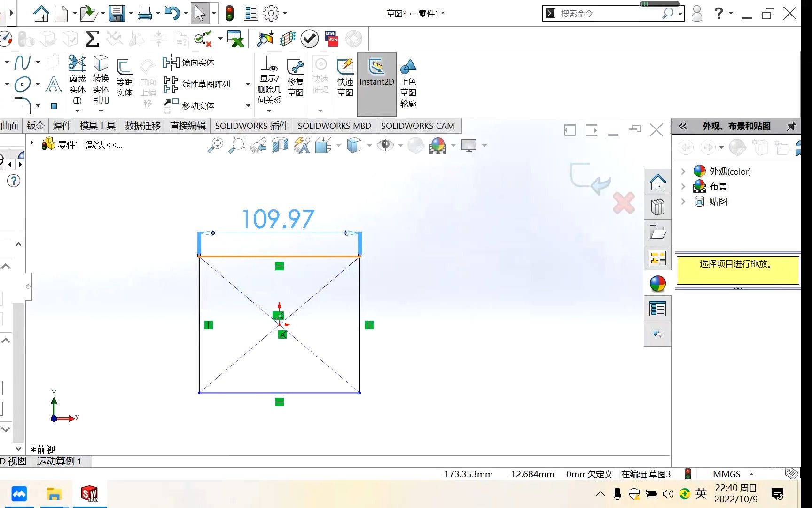Switch to the 钣金 tab
Screen dimensions: 812x508
36,126
